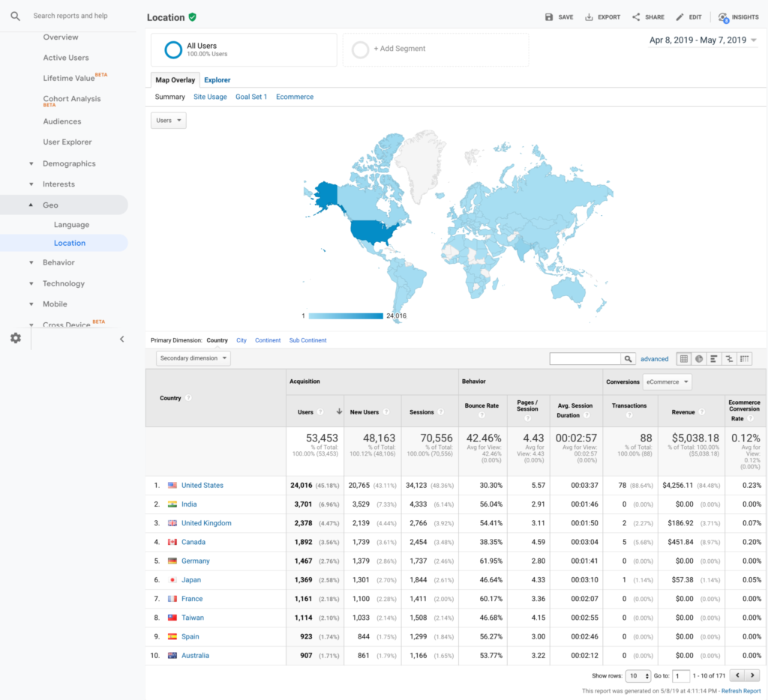Open the United States country row link
Screen dimensions: 768x700
tap(202, 486)
